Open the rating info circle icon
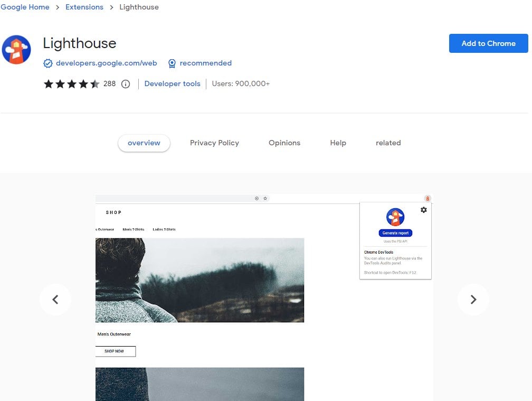 point(126,84)
